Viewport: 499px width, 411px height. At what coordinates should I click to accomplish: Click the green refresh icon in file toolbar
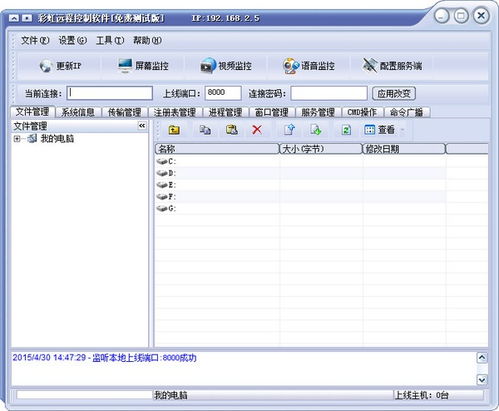coord(346,130)
